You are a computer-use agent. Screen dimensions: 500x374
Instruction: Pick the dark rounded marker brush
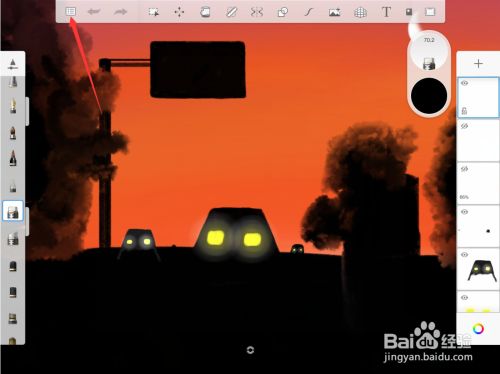click(x=13, y=266)
